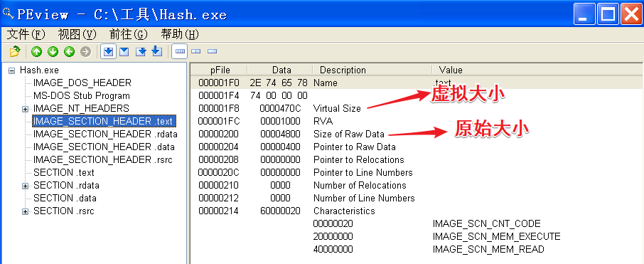Click the pFile column header
The width and height of the screenshot is (644, 264).
(220, 70)
